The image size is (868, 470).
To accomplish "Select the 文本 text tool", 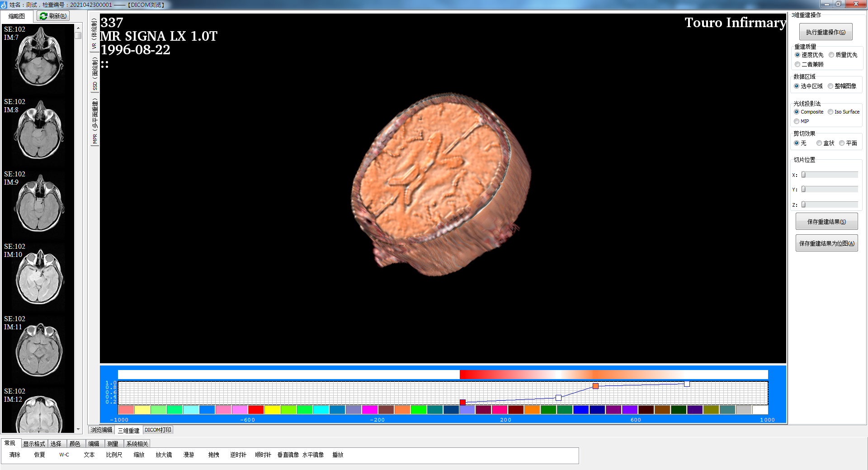I will tap(89, 455).
